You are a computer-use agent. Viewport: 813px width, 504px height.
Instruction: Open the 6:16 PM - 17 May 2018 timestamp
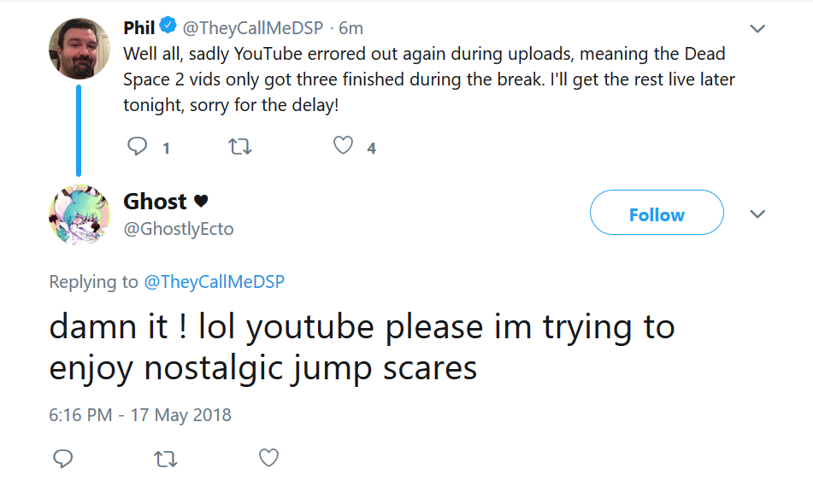[140, 415]
